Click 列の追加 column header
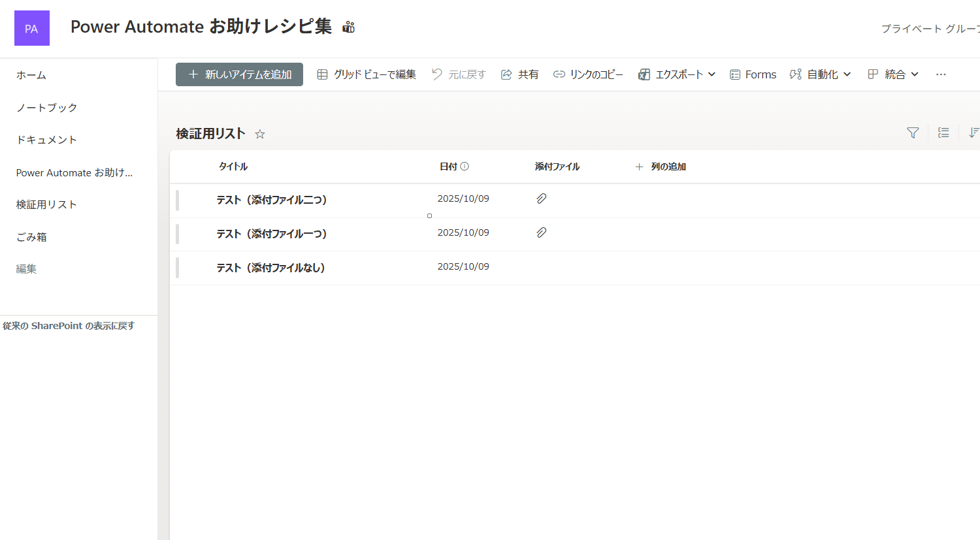Image resolution: width=980 pixels, height=540 pixels. pyautogui.click(x=661, y=167)
